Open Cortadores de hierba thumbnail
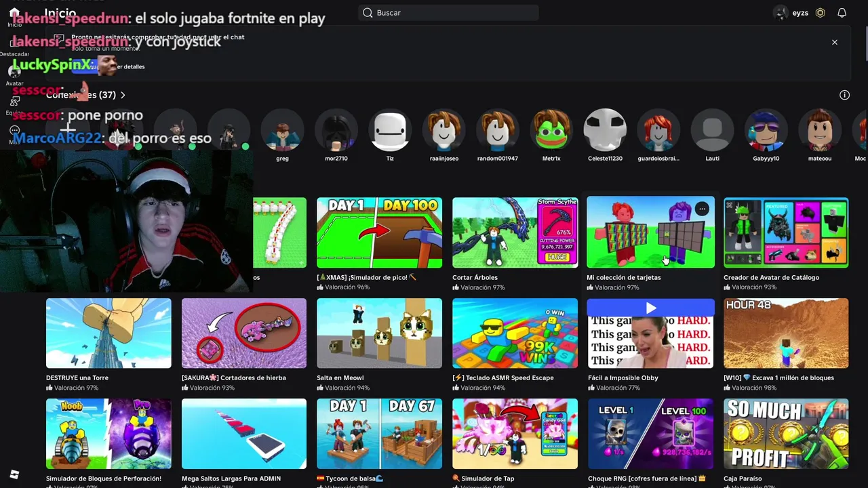Image resolution: width=868 pixels, height=488 pixels. point(244,333)
